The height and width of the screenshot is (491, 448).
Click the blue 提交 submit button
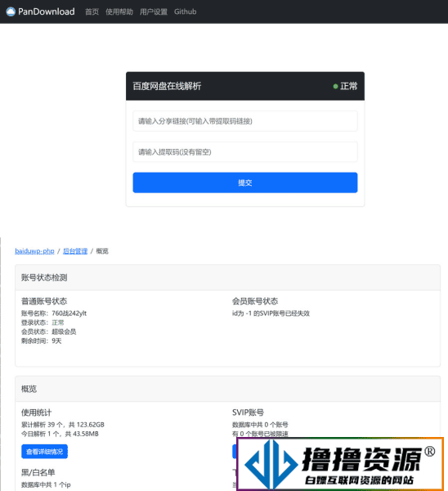tap(245, 182)
